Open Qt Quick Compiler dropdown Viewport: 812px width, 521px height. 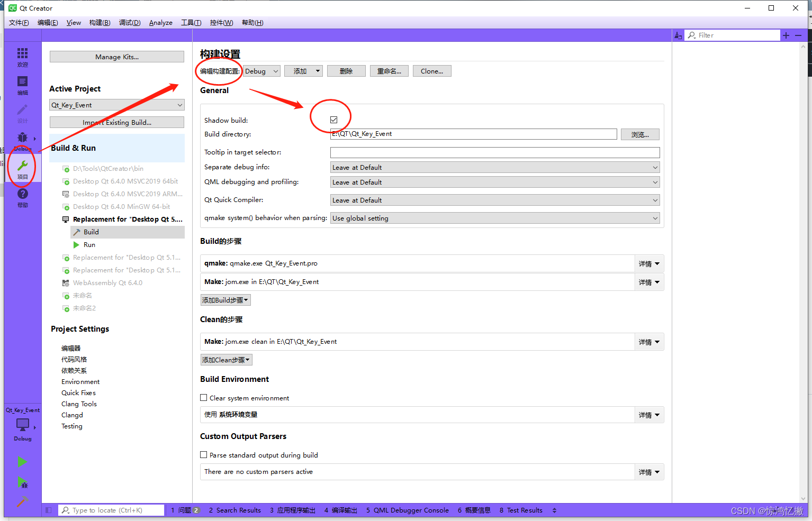[x=495, y=200]
